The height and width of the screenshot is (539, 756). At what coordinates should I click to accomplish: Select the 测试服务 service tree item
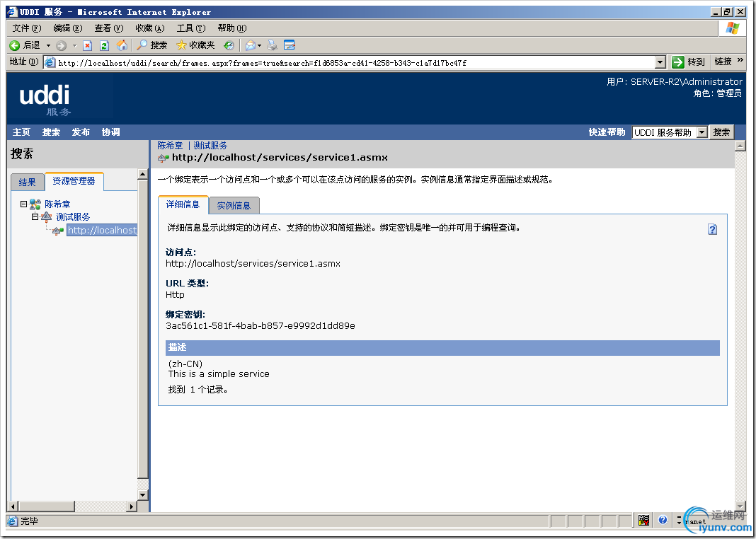click(x=73, y=216)
